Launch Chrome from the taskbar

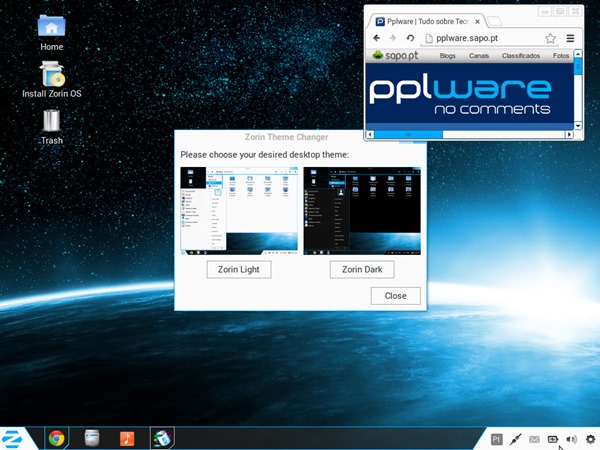[x=56, y=438]
